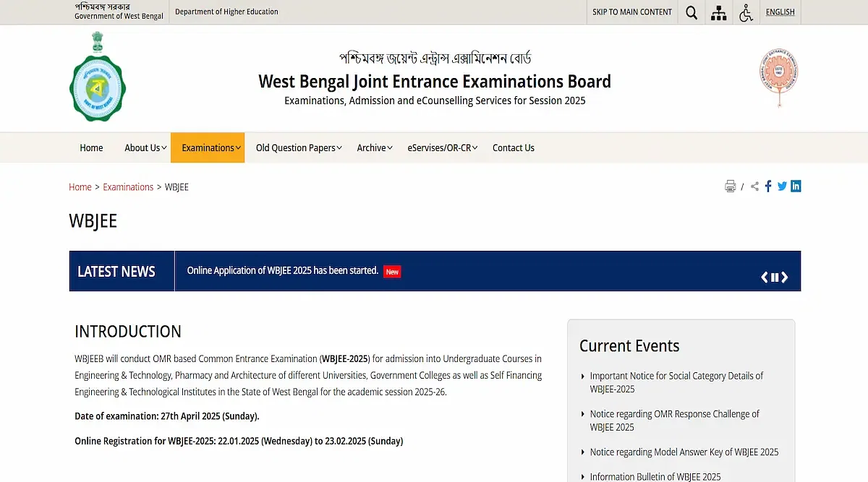Open Important Notice for Social Category Details

pyautogui.click(x=676, y=382)
